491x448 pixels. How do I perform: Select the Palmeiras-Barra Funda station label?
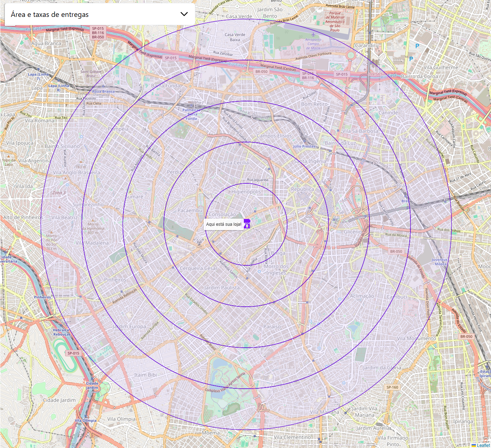(191, 114)
